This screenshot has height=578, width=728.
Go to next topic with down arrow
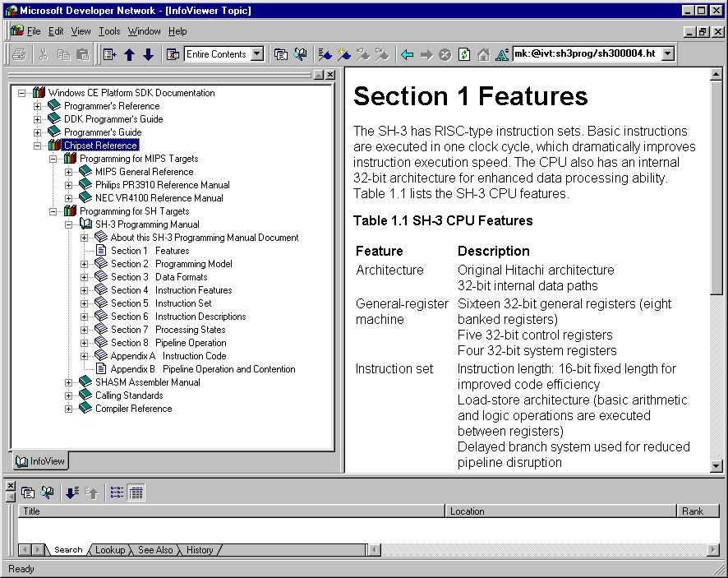148,54
